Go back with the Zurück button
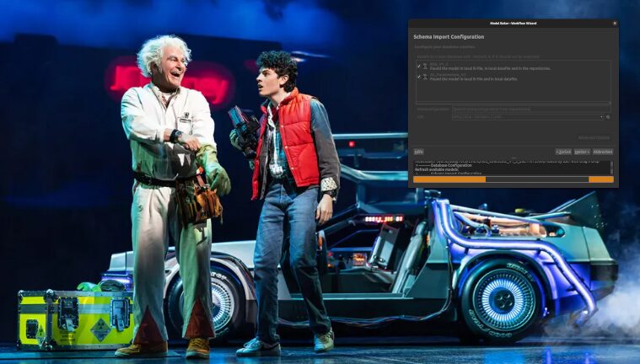Screen dimensions: 640x364 tap(563, 152)
